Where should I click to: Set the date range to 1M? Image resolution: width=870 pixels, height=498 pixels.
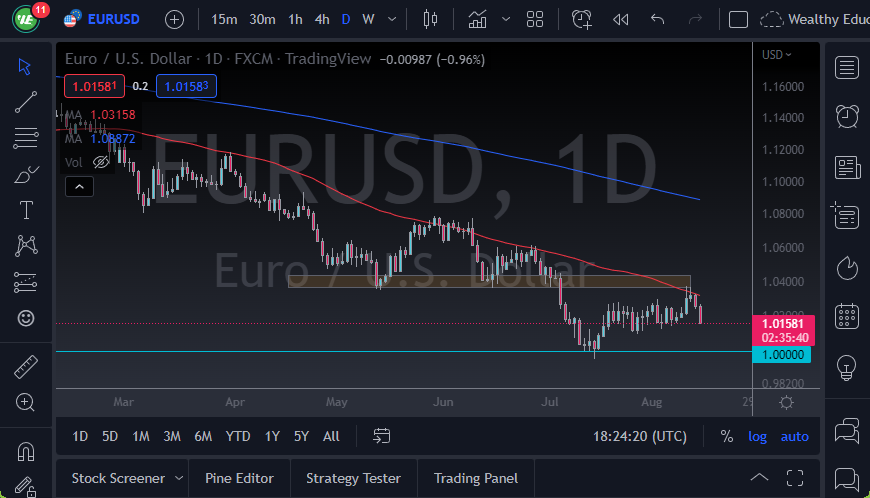click(141, 436)
